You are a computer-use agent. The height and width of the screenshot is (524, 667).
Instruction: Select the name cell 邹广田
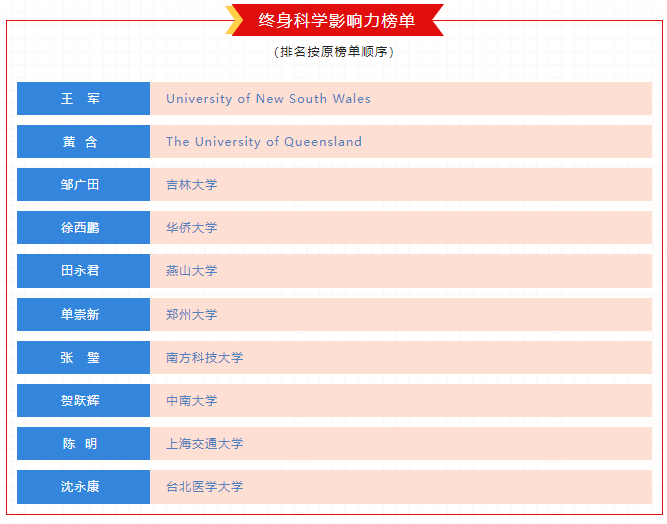pos(83,185)
